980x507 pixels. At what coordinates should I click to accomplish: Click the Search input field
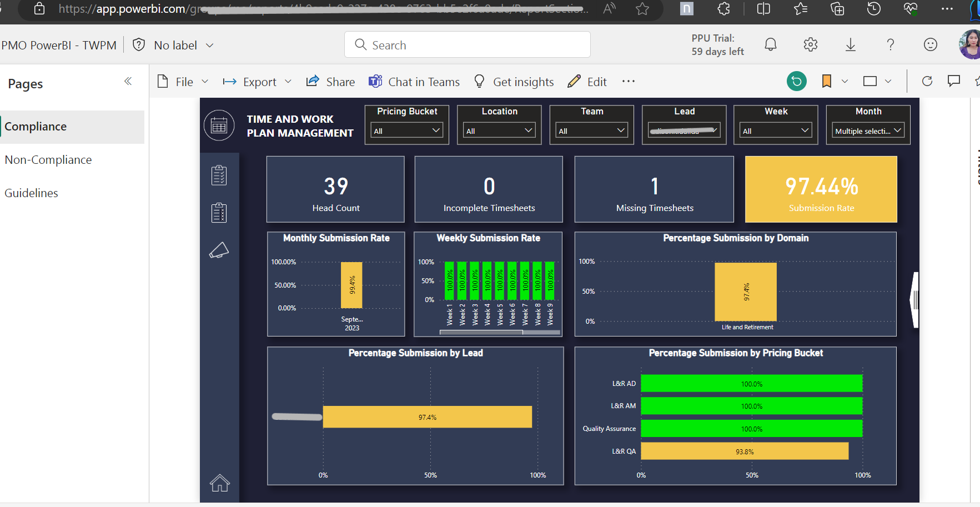(468, 44)
